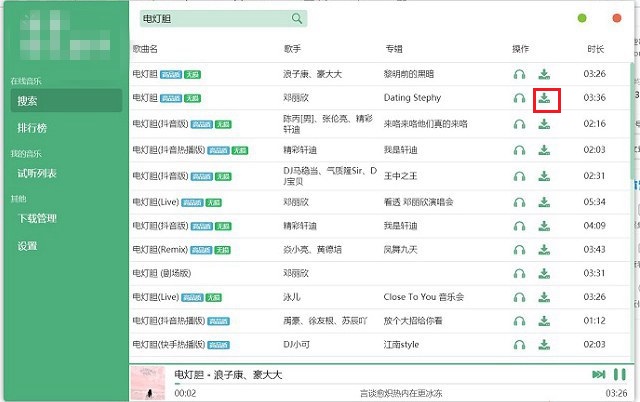Image resolution: width=640 pixels, height=402 pixels.
Task: Click the now-playing album cover thumbnail
Action: pos(148,382)
